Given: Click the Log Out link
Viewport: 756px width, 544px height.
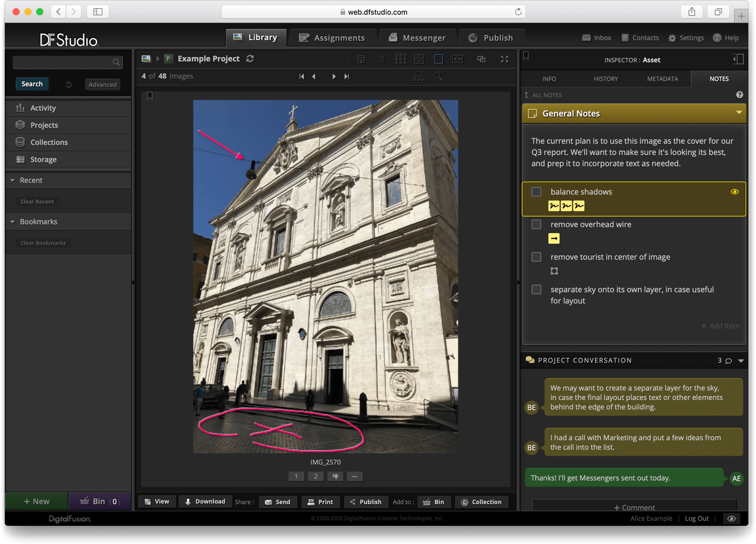Looking at the screenshot, I should pos(696,519).
